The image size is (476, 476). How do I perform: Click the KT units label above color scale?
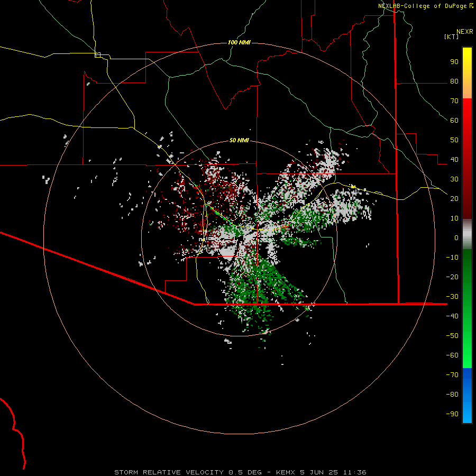(452, 36)
